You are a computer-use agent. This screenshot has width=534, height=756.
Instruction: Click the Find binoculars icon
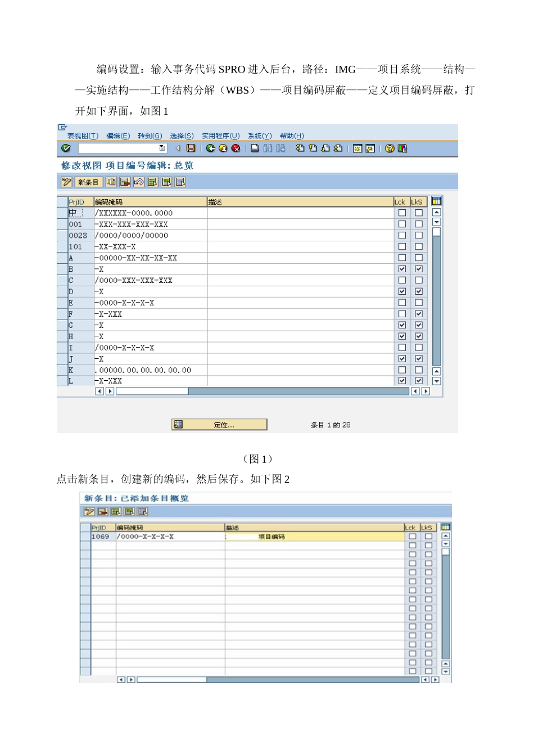click(x=268, y=148)
